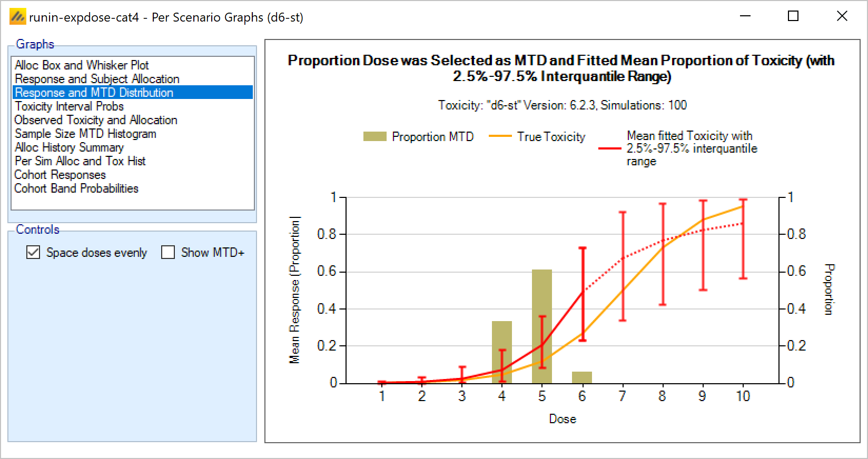This screenshot has width=868, height=459.
Task: Close the Per Scenario Graphs window
Action: coord(842,16)
